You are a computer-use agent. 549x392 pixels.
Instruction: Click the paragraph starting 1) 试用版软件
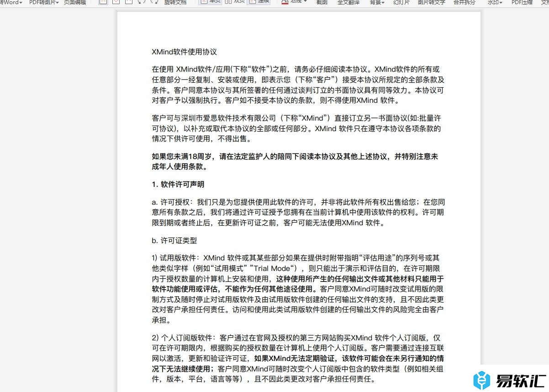(x=298, y=289)
